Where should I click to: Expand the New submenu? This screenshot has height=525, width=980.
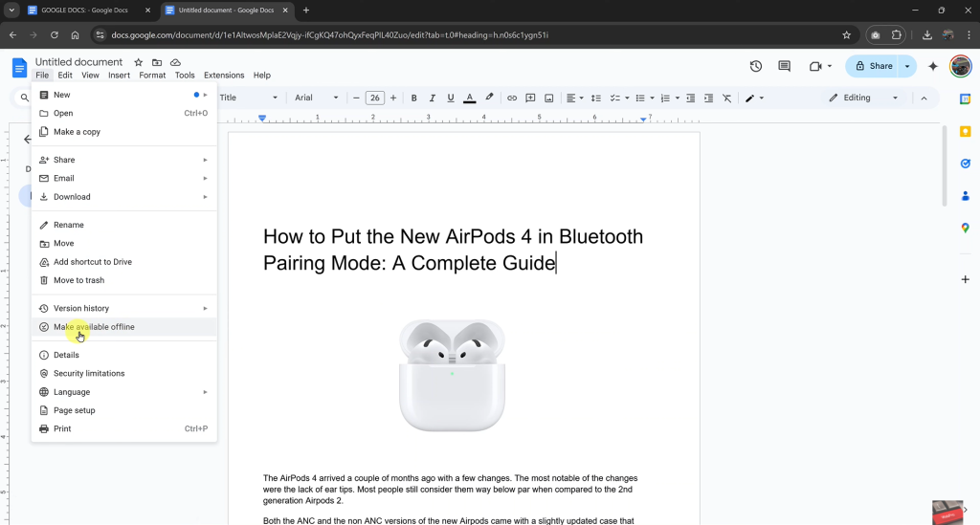tap(123, 95)
